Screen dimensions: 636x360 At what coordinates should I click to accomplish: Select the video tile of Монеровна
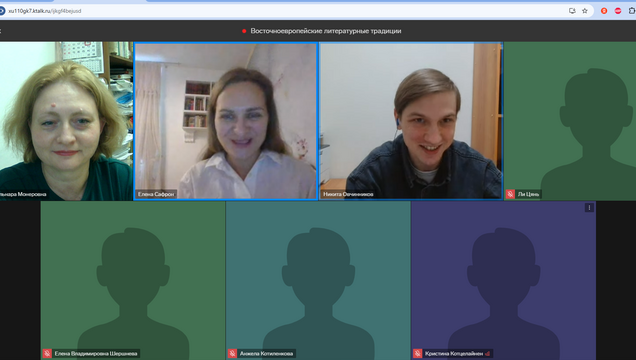tap(66, 121)
